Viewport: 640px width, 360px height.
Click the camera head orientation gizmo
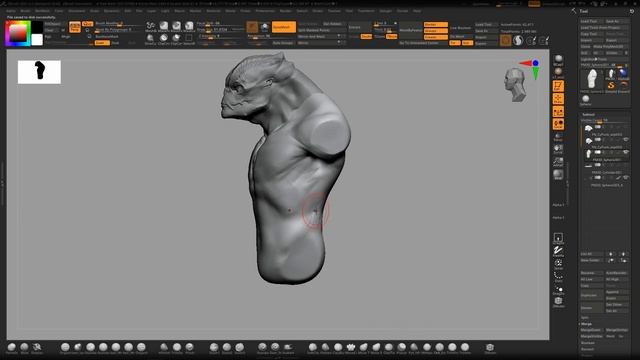tap(515, 85)
